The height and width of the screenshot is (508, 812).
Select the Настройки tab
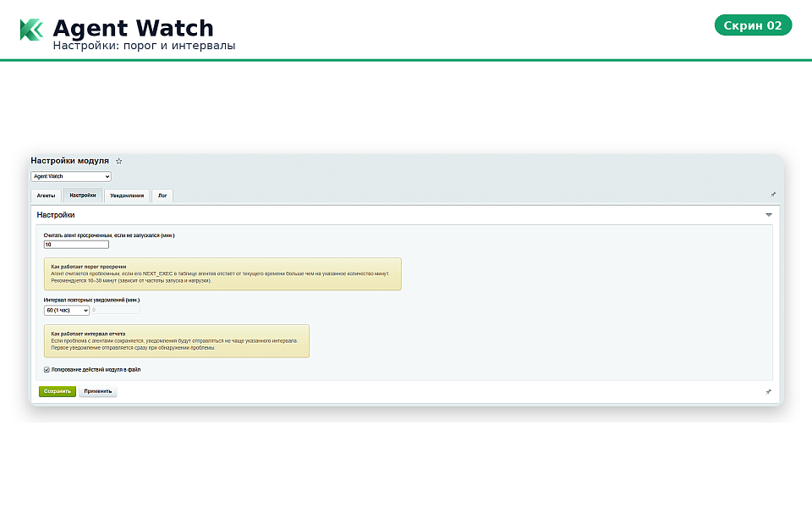point(83,196)
